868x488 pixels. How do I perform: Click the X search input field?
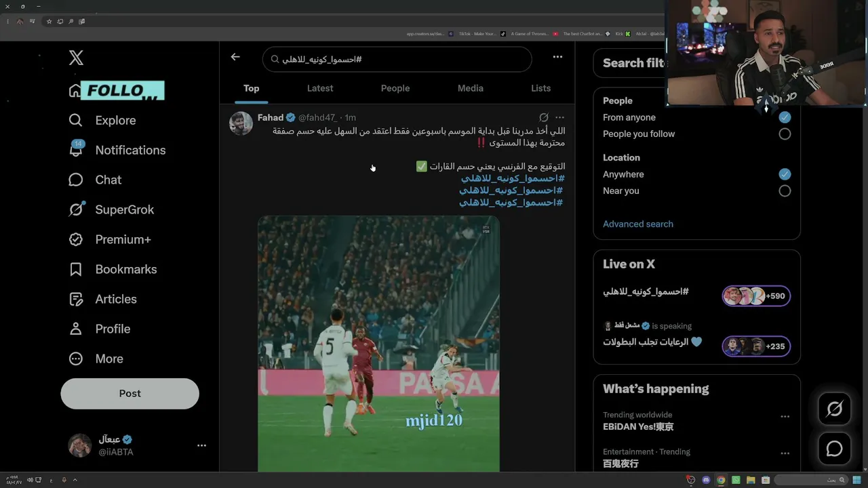click(x=397, y=59)
